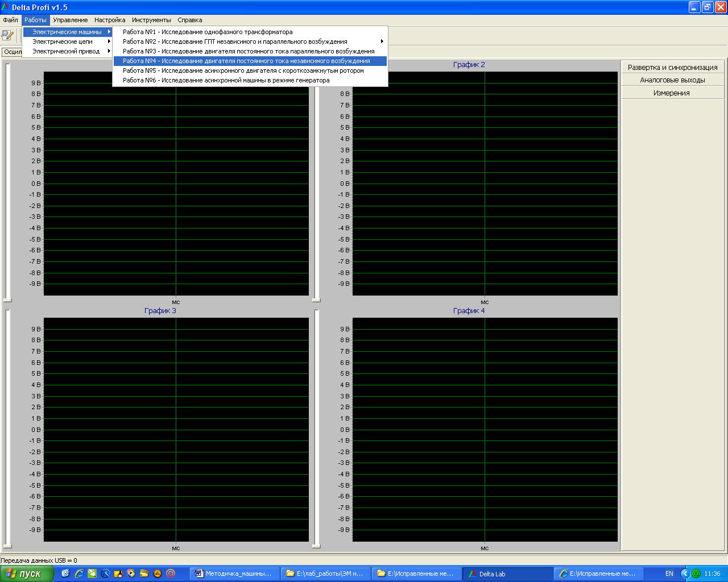Open the Электрические цепи submenu
The width and height of the screenshot is (728, 582).
67,41
